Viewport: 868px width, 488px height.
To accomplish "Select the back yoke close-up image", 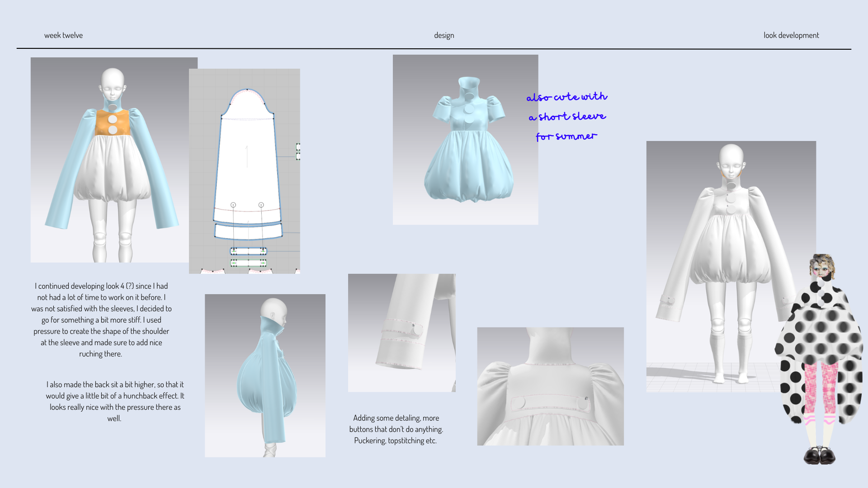I will coord(551,386).
